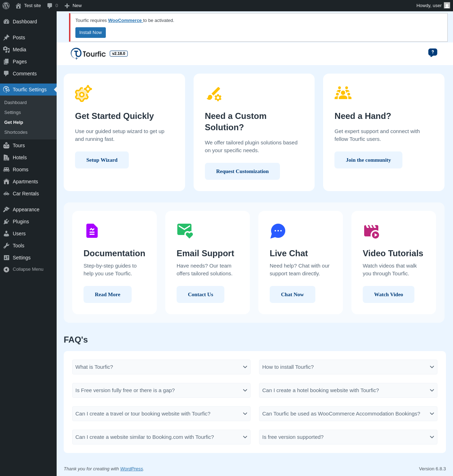Click the 'Version 6.8.3' footer text

pyautogui.click(x=432, y=469)
